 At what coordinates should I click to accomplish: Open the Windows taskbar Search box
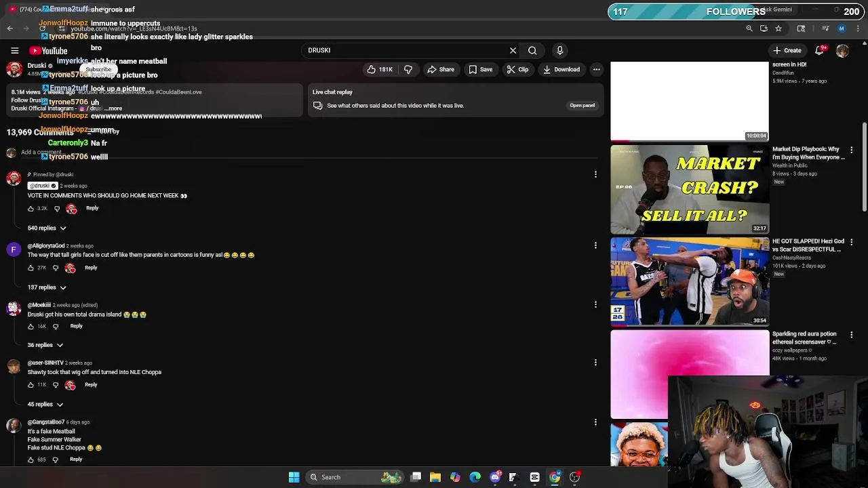click(354, 477)
